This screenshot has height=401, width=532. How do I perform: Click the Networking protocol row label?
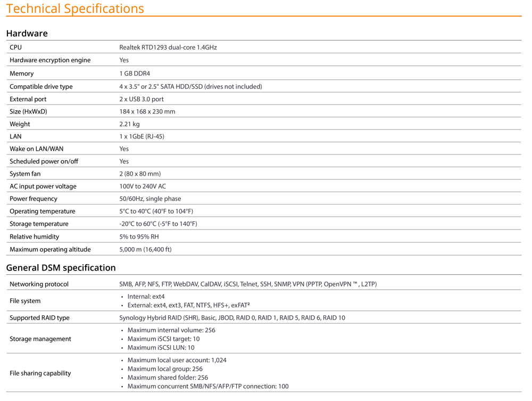[x=39, y=284]
